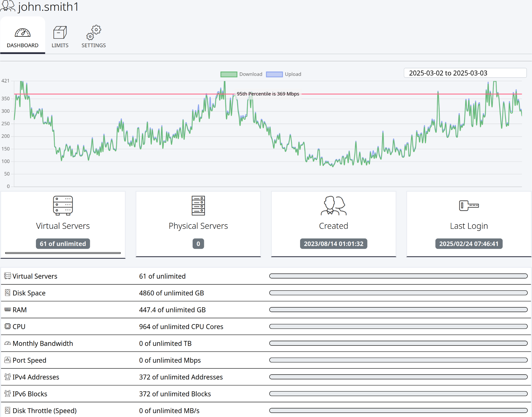Click the Physical Servers tower icon
The height and width of the screenshot is (417, 532).
[x=198, y=206]
